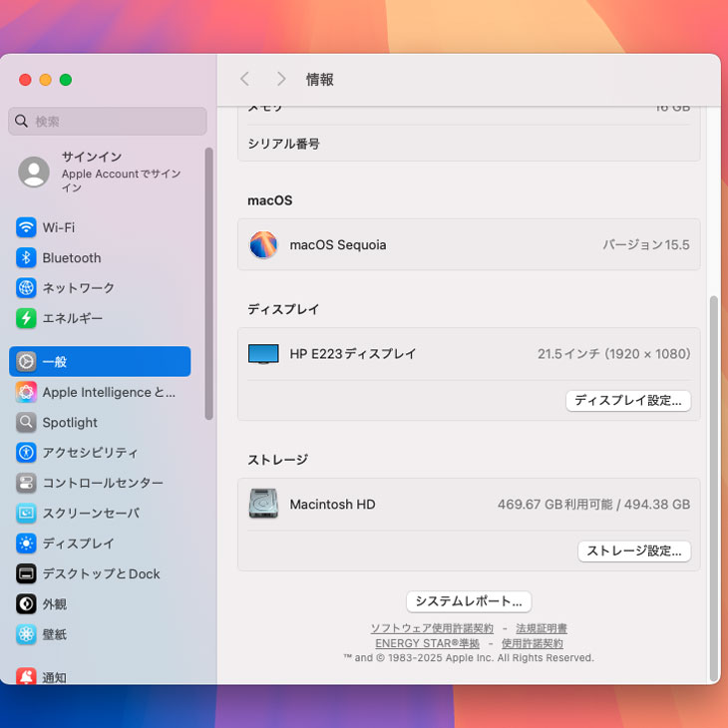Click the システムレポート… button
Viewport: 728px width, 728px height.
pos(469,601)
